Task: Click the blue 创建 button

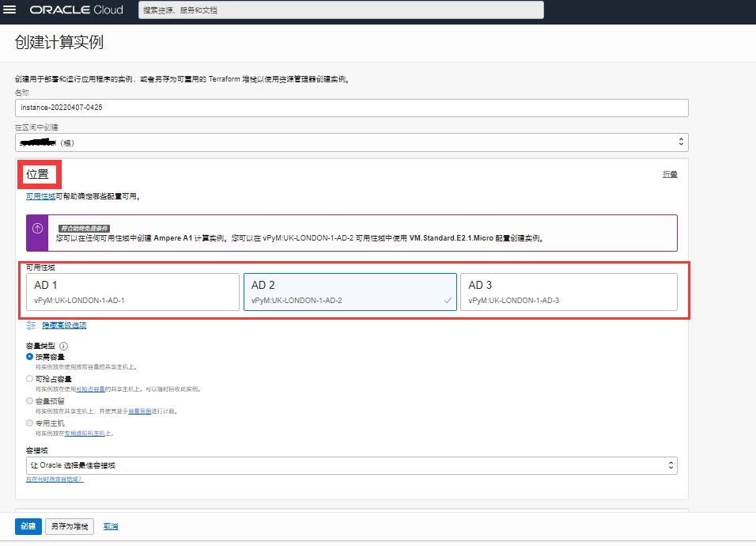Action: click(28, 526)
